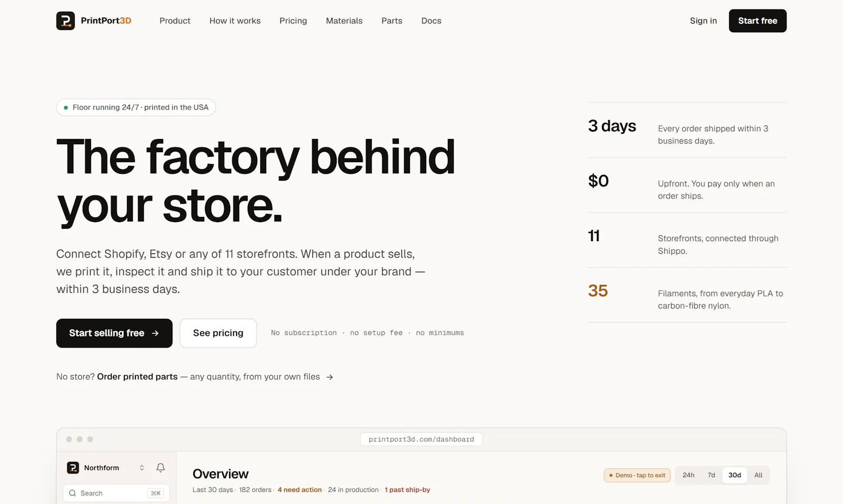Open the Product menu item

(175, 21)
